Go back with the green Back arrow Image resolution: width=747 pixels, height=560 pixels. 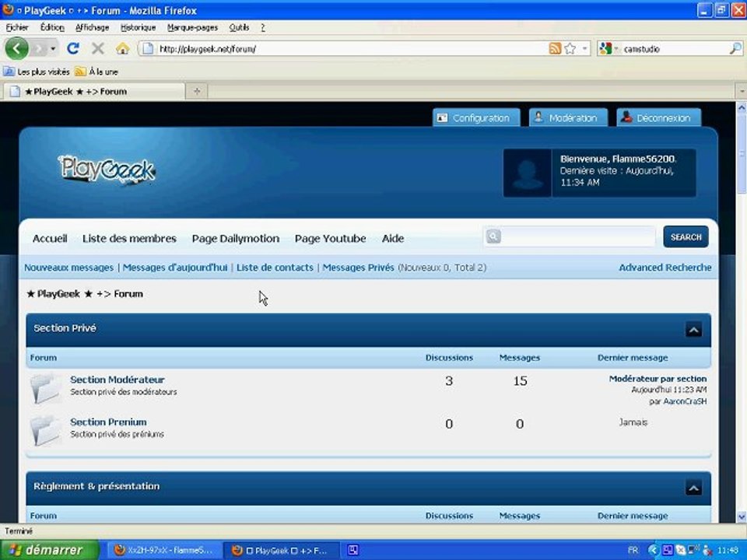(x=16, y=48)
